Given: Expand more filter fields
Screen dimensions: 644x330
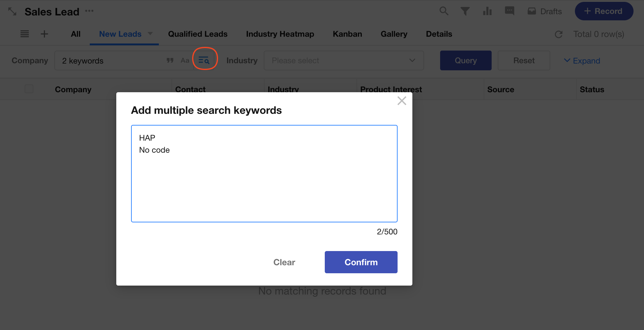Looking at the screenshot, I should pyautogui.click(x=582, y=60).
